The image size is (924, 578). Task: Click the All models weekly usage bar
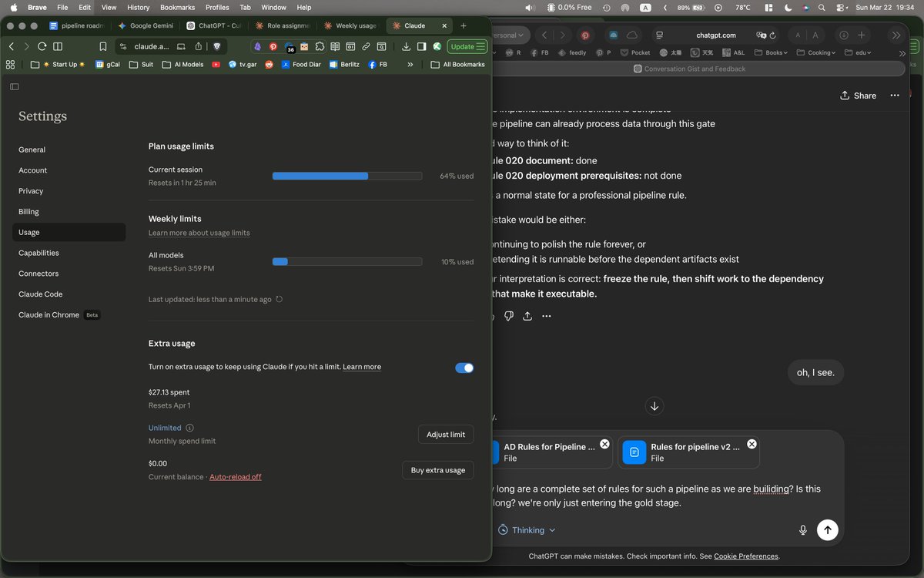[347, 262]
